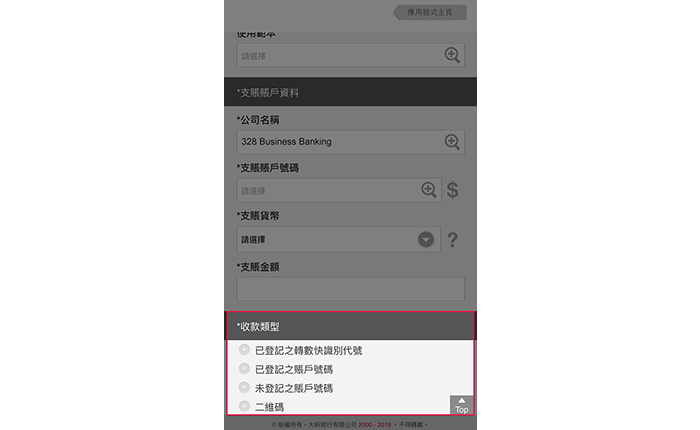Open the 支賬賬戶號碼 selection field

339,190
